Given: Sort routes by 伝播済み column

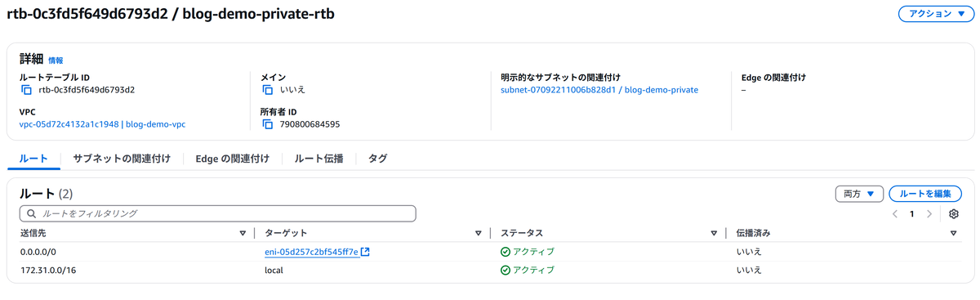Looking at the screenshot, I should click(x=954, y=234).
